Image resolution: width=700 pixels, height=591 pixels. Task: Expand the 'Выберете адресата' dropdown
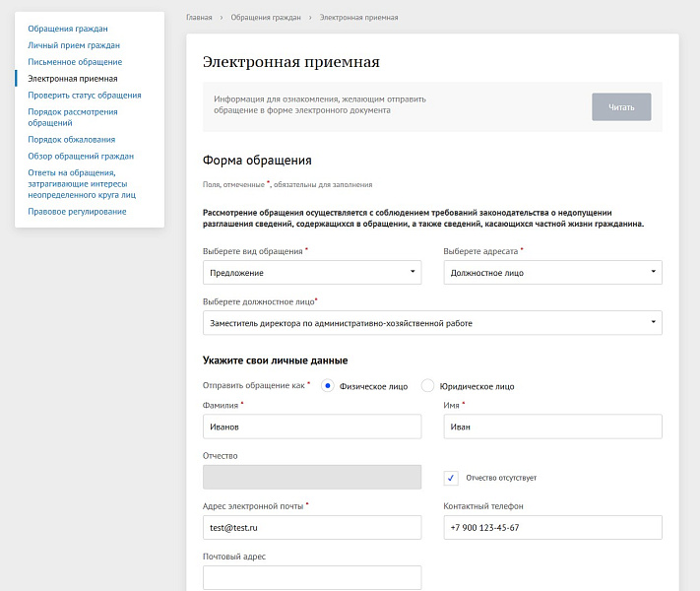click(x=552, y=272)
